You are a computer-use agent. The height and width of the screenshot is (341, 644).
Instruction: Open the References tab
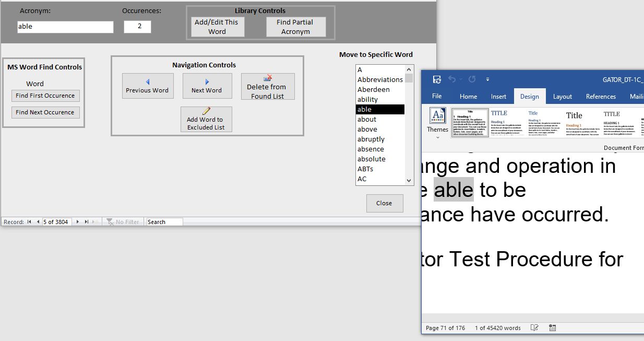click(601, 96)
